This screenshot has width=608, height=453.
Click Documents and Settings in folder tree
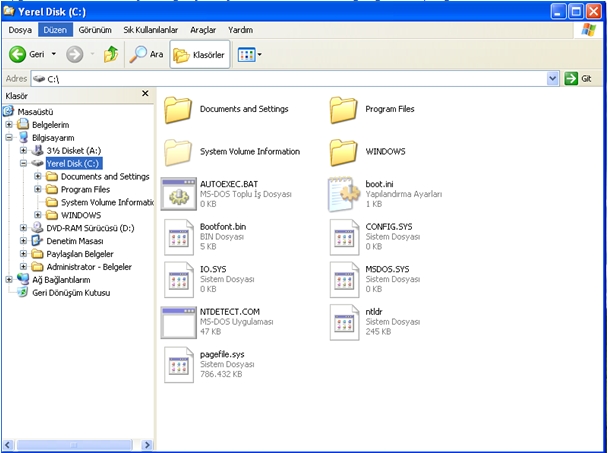point(105,176)
